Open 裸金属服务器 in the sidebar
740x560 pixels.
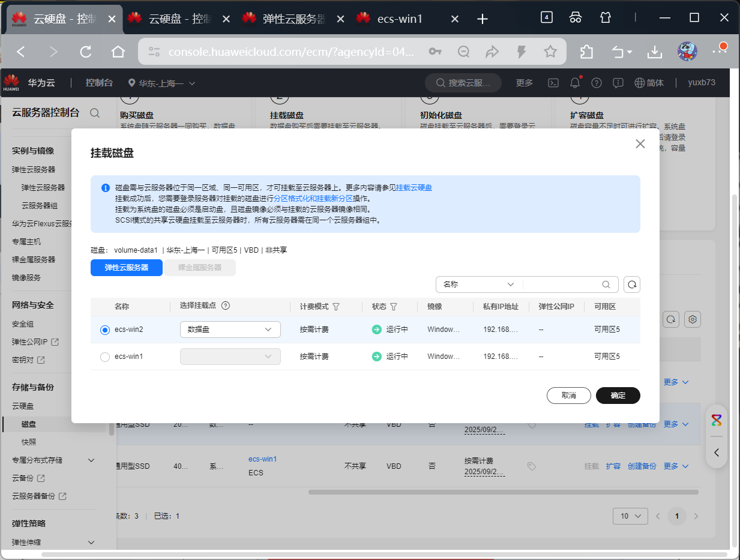(34, 259)
